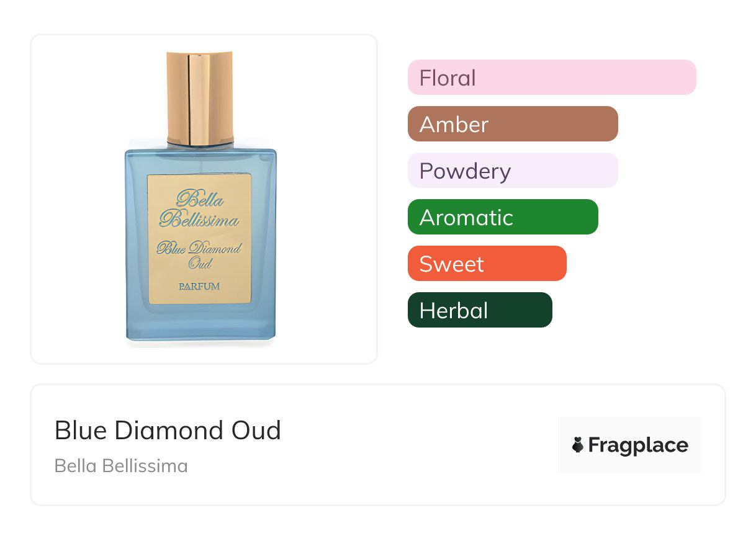This screenshot has width=756, height=536.
Task: Click the script word Oud on bottle label
Action: click(x=200, y=263)
